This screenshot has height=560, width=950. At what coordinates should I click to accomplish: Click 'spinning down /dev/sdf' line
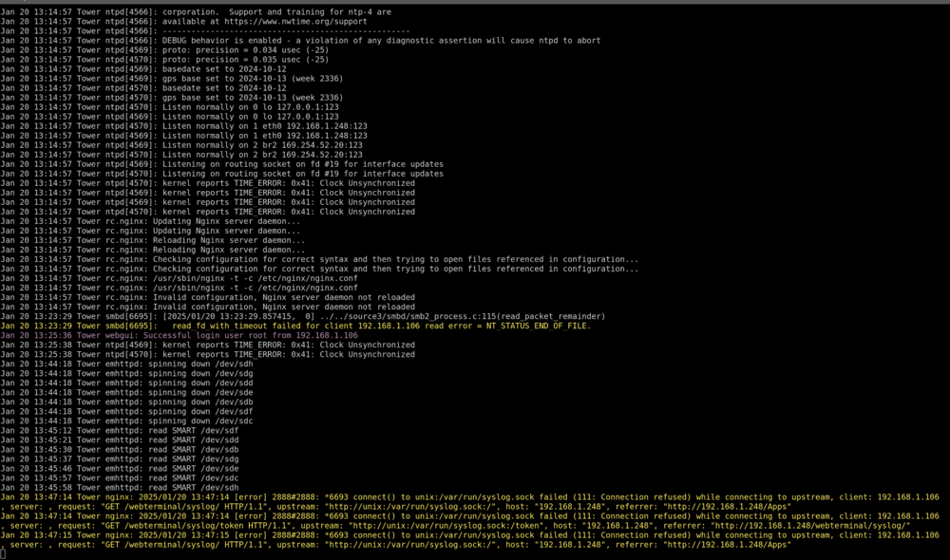click(126, 411)
